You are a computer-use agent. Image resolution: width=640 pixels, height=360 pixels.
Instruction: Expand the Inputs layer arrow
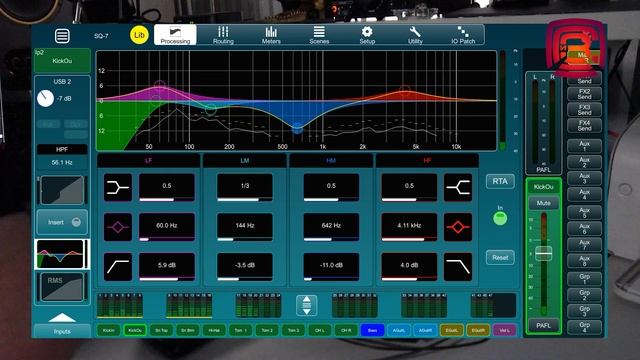62,318
